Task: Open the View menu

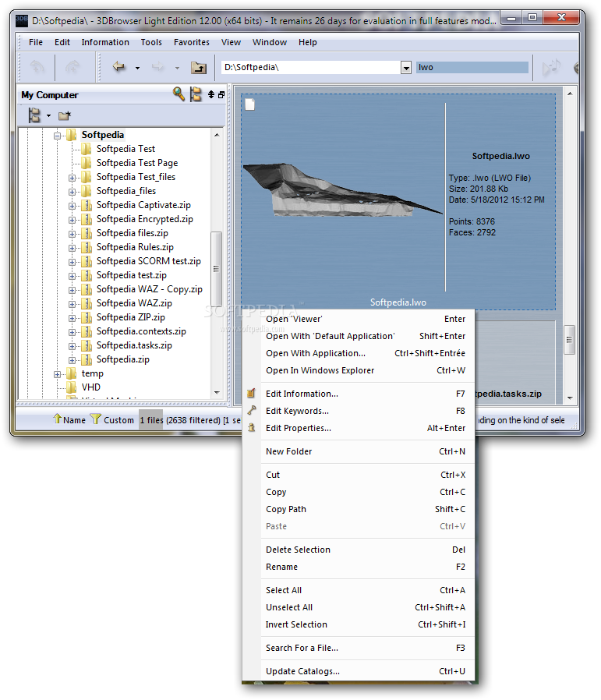Action: click(231, 42)
